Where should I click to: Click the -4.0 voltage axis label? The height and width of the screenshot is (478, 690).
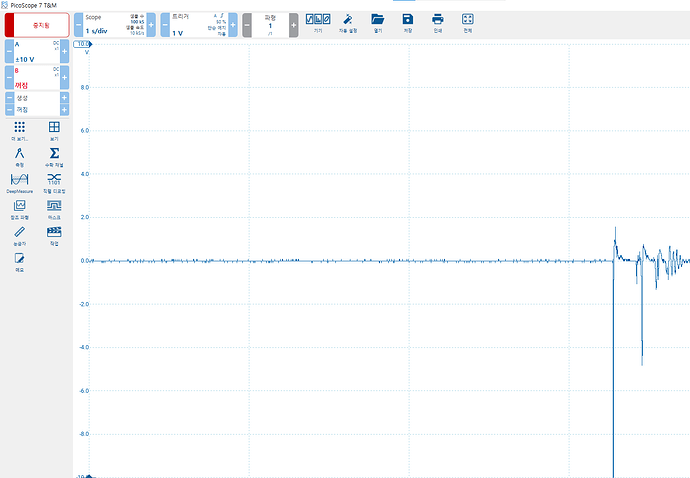tap(84, 347)
